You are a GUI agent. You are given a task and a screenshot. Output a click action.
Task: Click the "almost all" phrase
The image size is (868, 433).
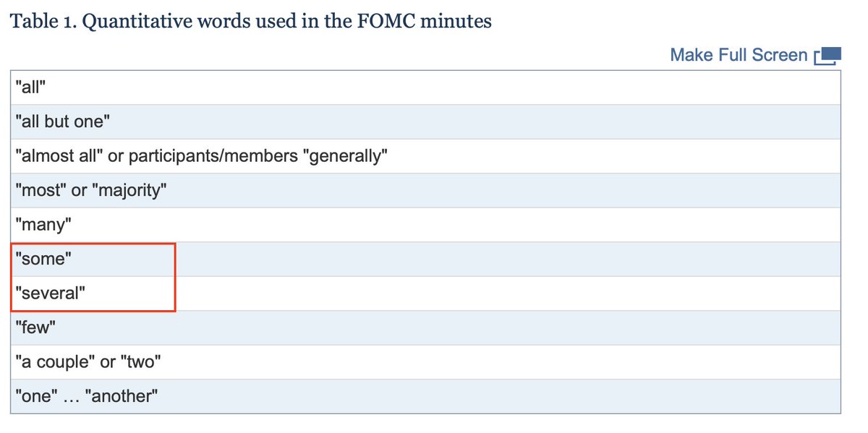[59, 156]
